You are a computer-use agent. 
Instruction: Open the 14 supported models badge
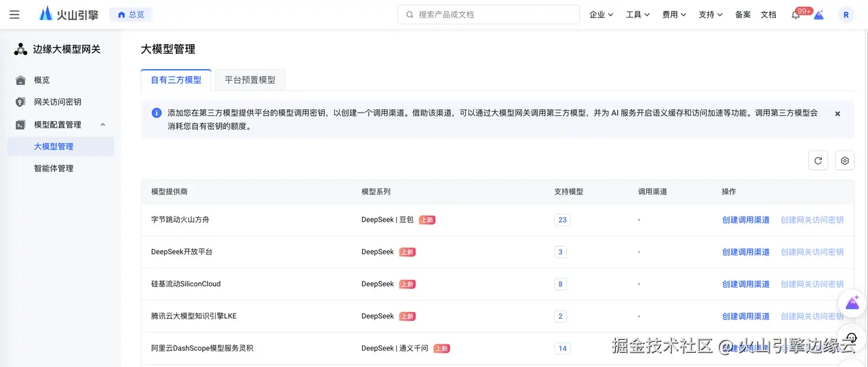pos(562,348)
